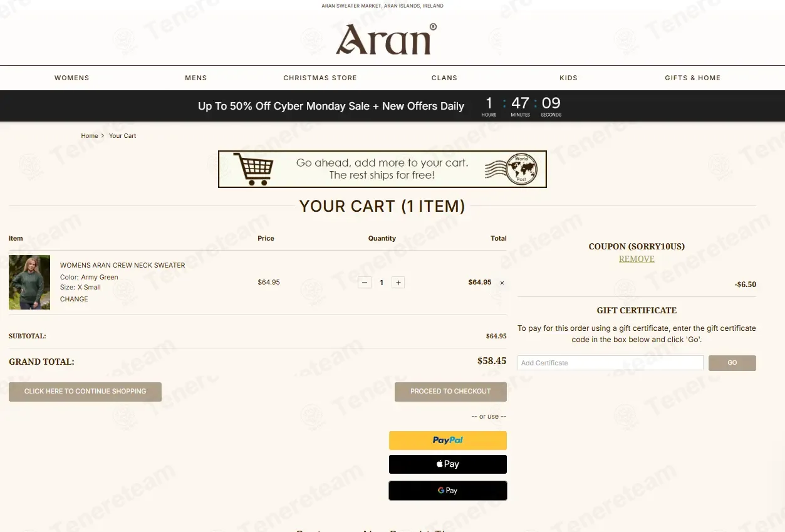The height and width of the screenshot is (532, 785).
Task: Click the subtotal $64.95 value
Action: (x=496, y=336)
